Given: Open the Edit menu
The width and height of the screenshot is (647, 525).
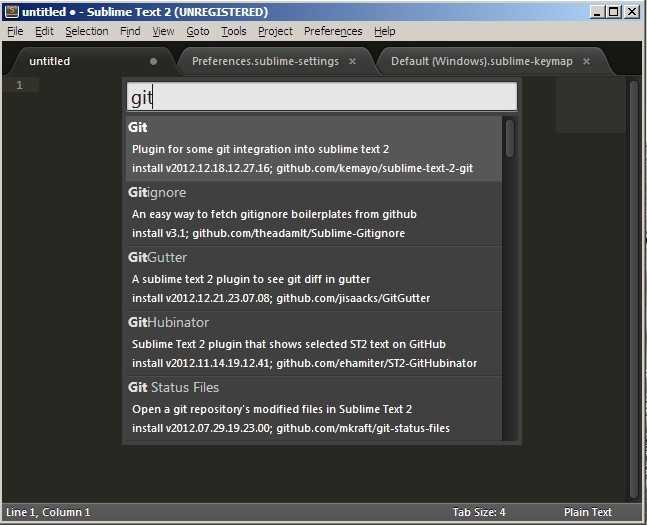Looking at the screenshot, I should (44, 31).
